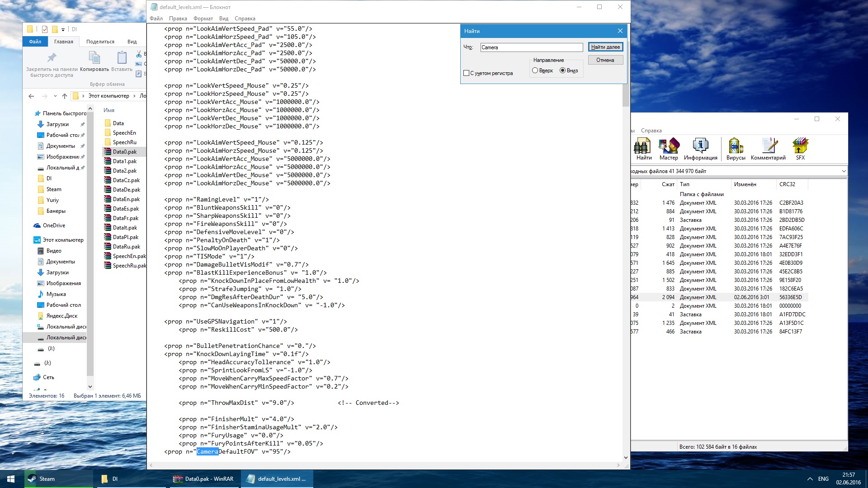Click the Explorer Back arrow
Screen dimensions: 868x488
pos(31,96)
